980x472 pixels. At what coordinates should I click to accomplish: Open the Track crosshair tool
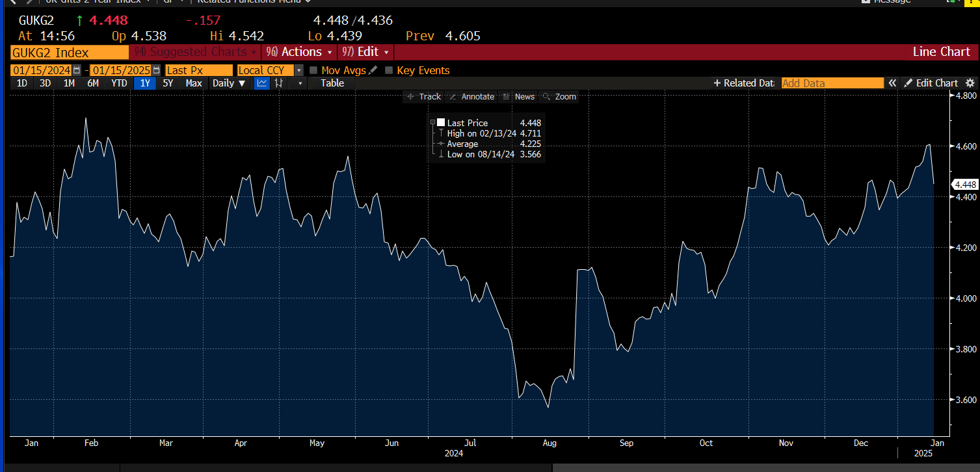(424, 96)
